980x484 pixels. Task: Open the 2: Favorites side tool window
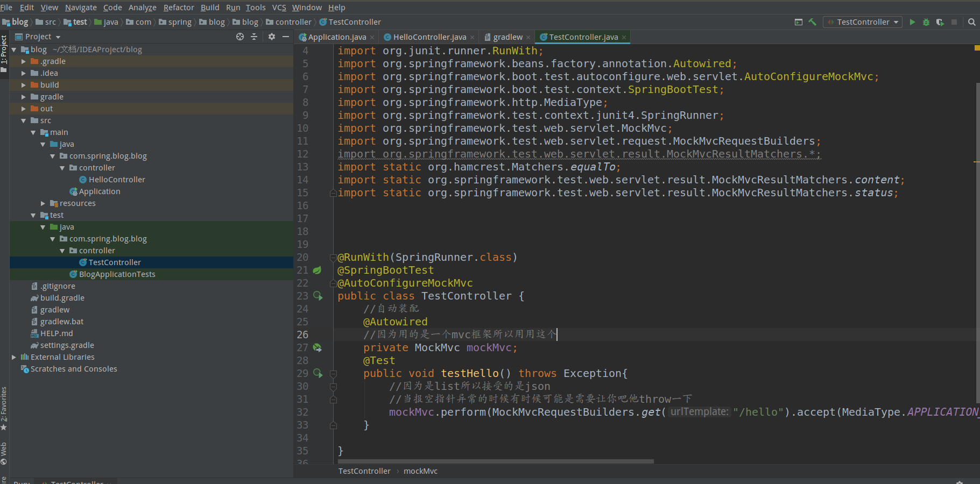(x=4, y=409)
